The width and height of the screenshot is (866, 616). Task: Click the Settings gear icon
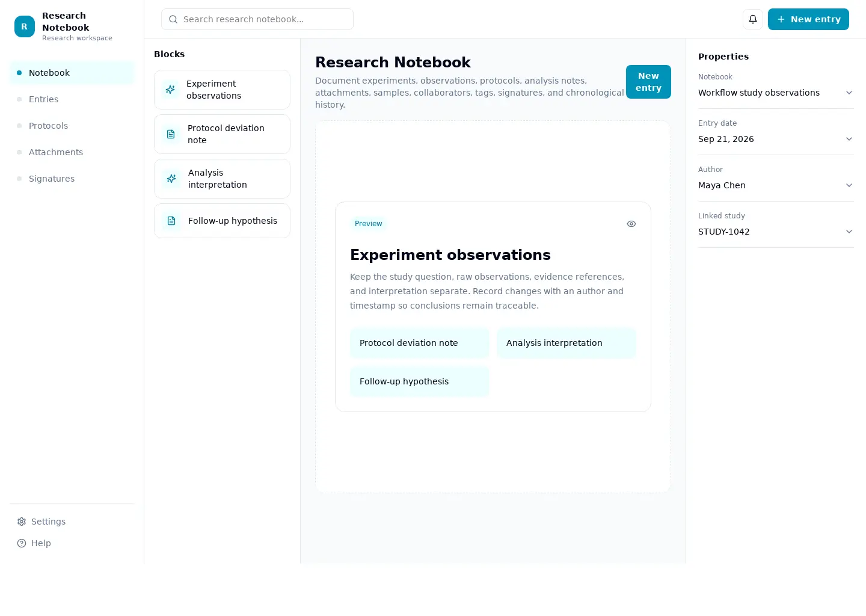pyautogui.click(x=22, y=522)
